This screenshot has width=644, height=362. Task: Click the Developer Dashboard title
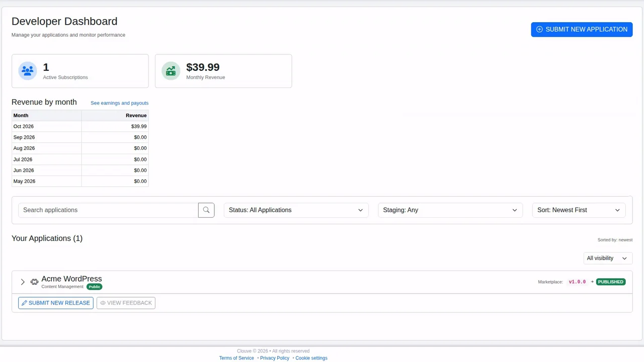[64, 21]
